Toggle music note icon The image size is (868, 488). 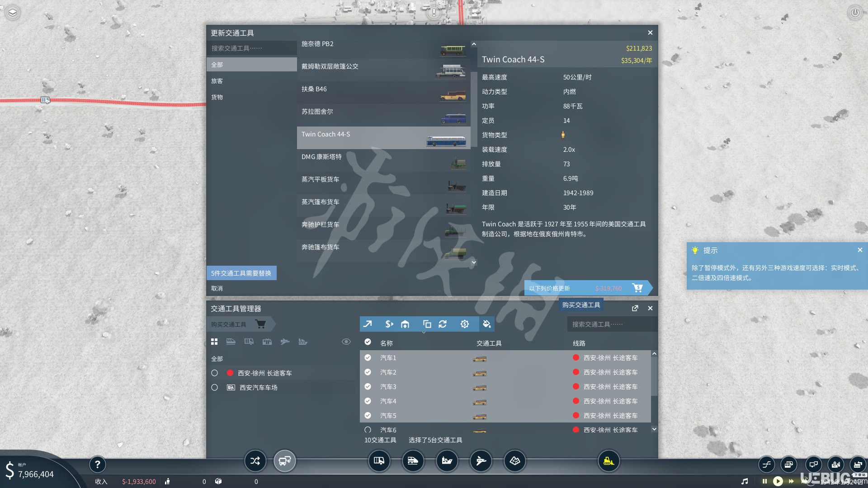[745, 481]
